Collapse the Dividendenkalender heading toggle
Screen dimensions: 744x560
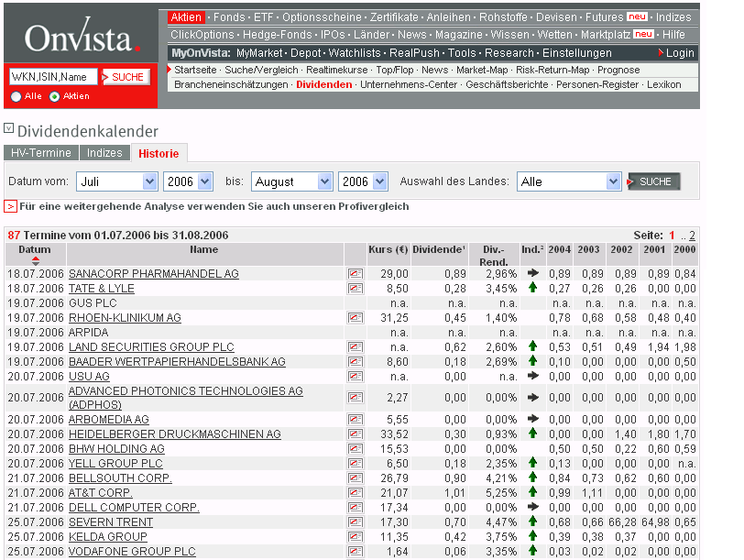pos(9,129)
